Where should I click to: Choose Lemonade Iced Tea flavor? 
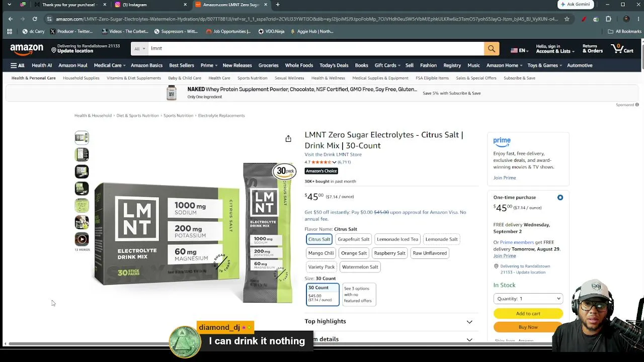(x=397, y=239)
